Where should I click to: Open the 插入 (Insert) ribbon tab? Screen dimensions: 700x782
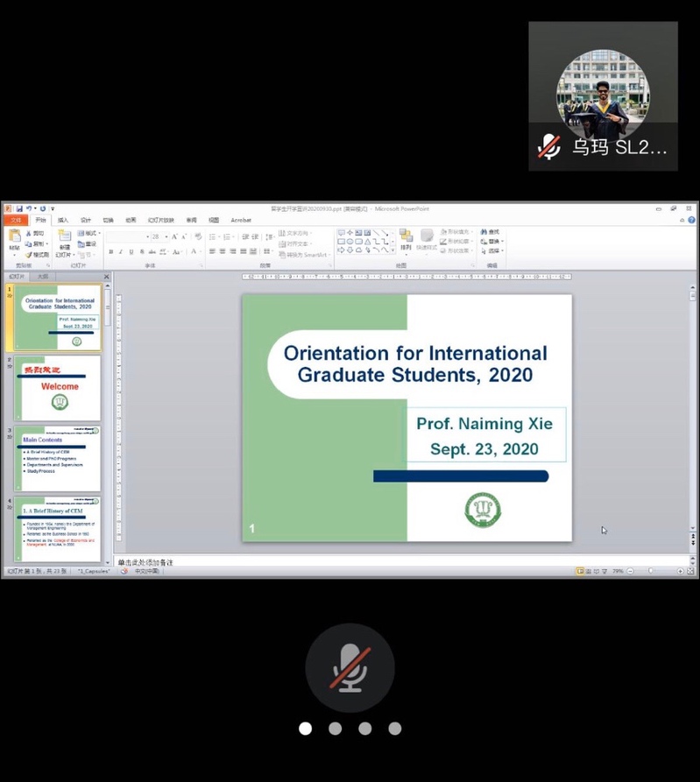63,221
